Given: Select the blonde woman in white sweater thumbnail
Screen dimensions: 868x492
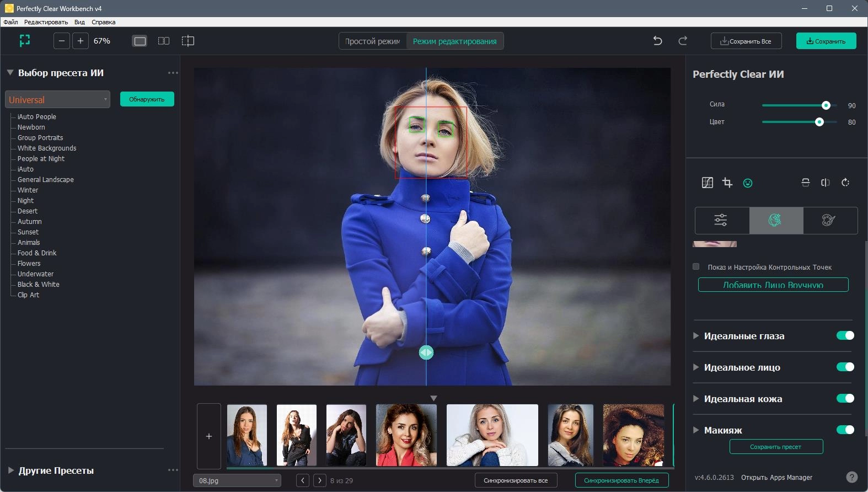Looking at the screenshot, I should click(x=492, y=435).
